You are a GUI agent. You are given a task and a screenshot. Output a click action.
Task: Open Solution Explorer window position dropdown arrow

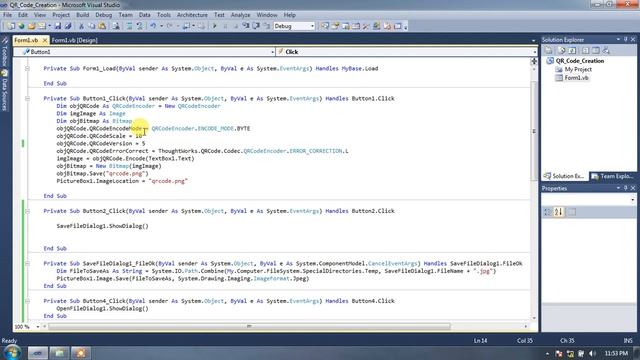[618, 39]
